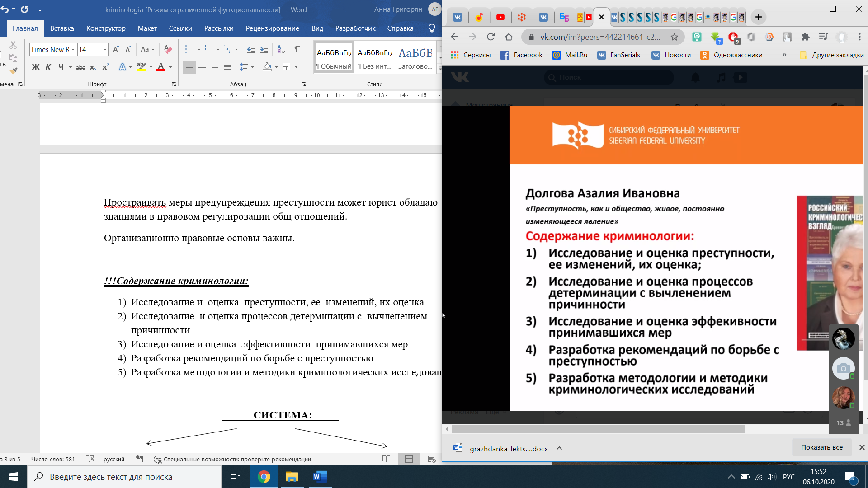Open the font size dropdown
Screen dimensions: 868x488
pyautogui.click(x=105, y=49)
